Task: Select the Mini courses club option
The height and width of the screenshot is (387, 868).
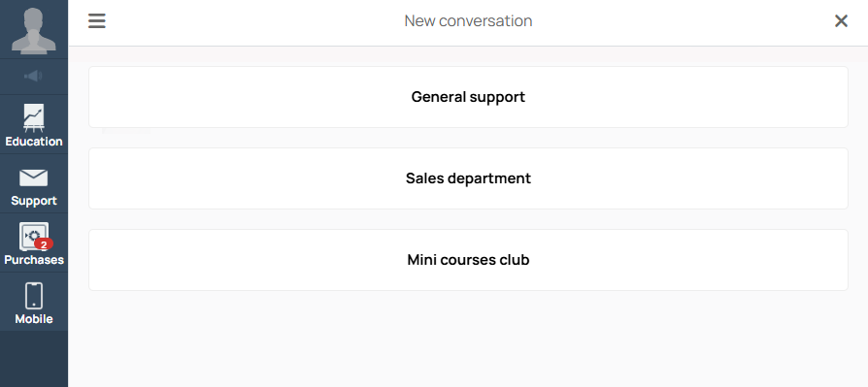Action: (x=468, y=260)
